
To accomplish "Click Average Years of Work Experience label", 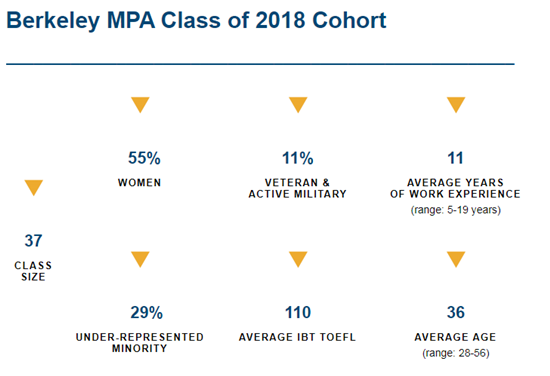I will [455, 188].
